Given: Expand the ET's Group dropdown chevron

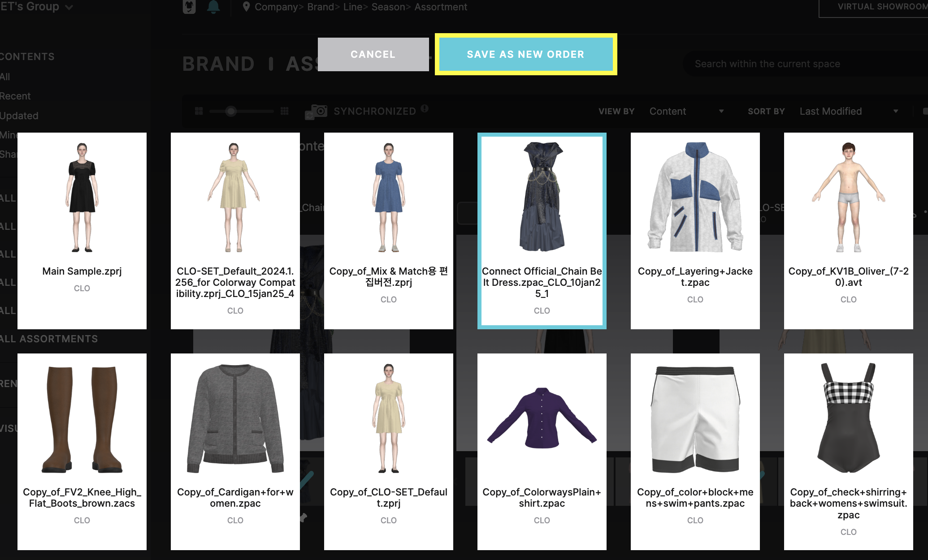Looking at the screenshot, I should [69, 7].
